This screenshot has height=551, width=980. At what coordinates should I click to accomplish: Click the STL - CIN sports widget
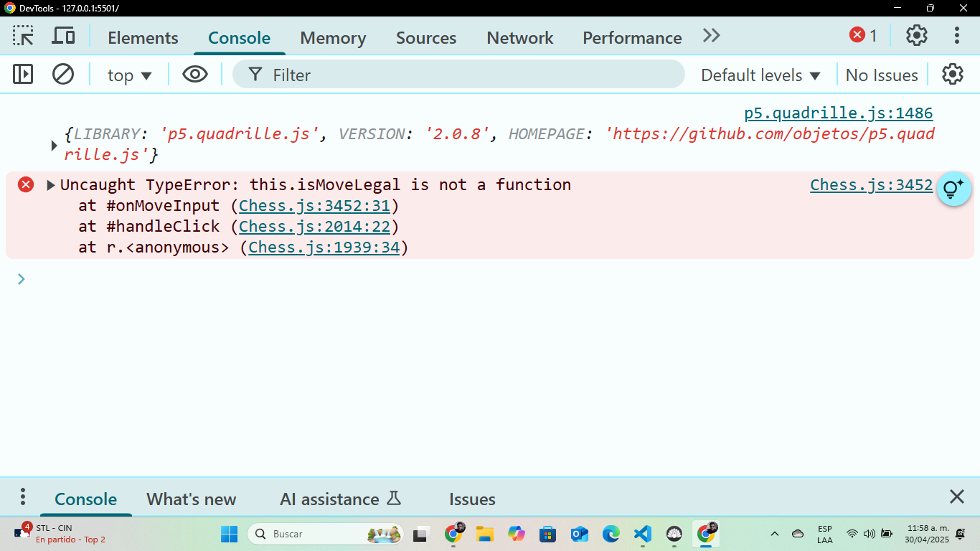point(60,534)
